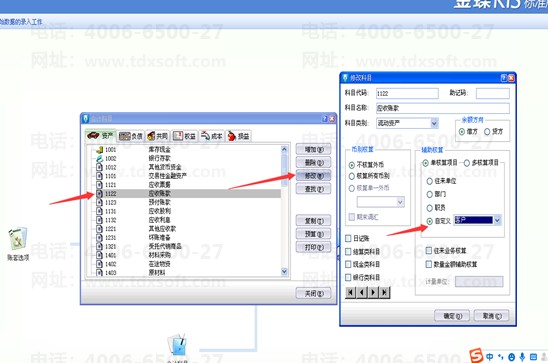
Task: Select 贷方 balance direction
Action: click(487, 132)
